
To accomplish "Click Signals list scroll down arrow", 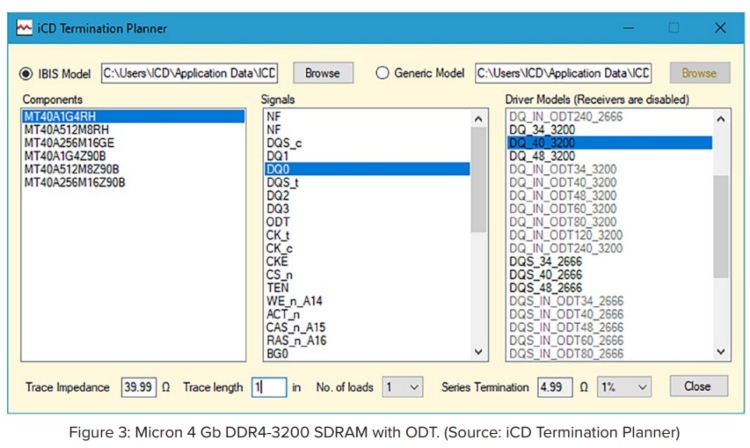I will (x=478, y=352).
